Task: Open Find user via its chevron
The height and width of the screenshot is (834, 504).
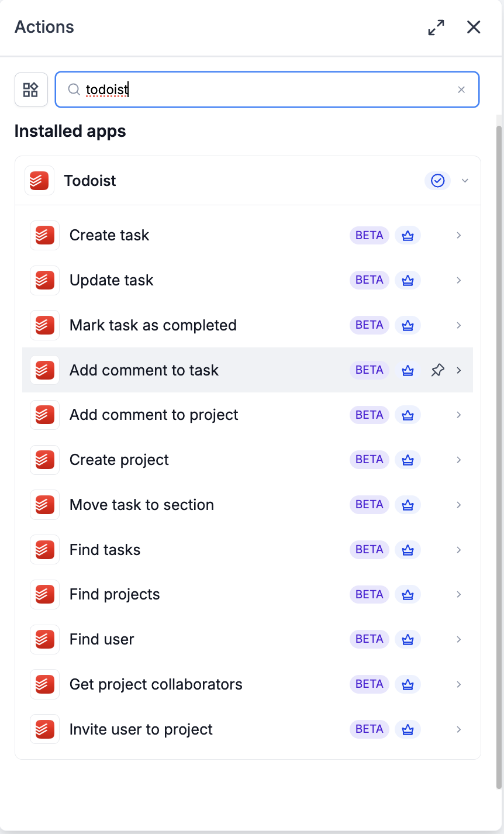Action: click(459, 639)
